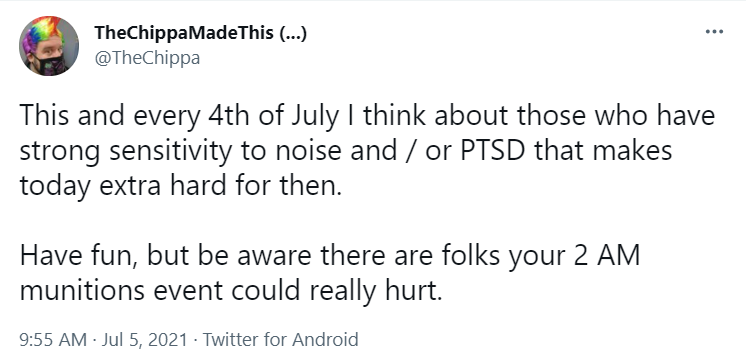Open the 9:55 AM timestamp link
This screenshot has height=364, width=747.
point(53,340)
